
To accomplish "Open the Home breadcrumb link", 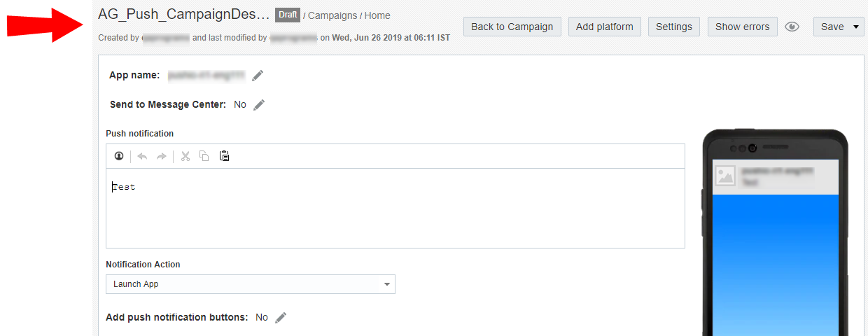I will click(x=377, y=15).
